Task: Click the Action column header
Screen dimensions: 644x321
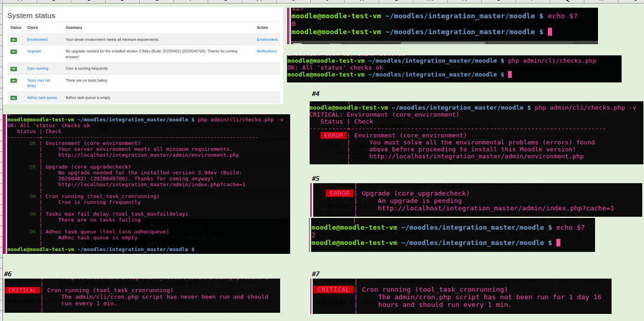Action: (262, 28)
